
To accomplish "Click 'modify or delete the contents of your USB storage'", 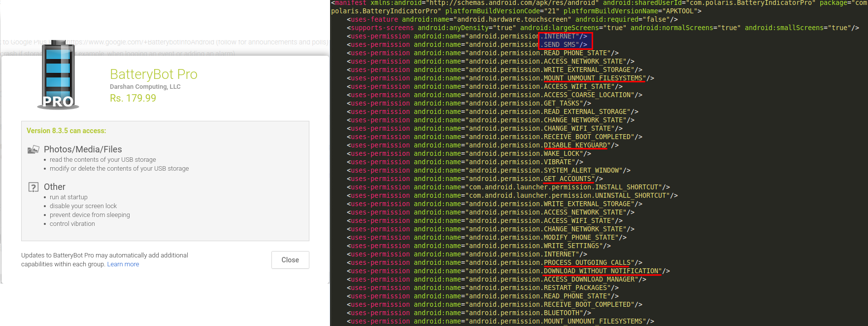I will coord(119,169).
